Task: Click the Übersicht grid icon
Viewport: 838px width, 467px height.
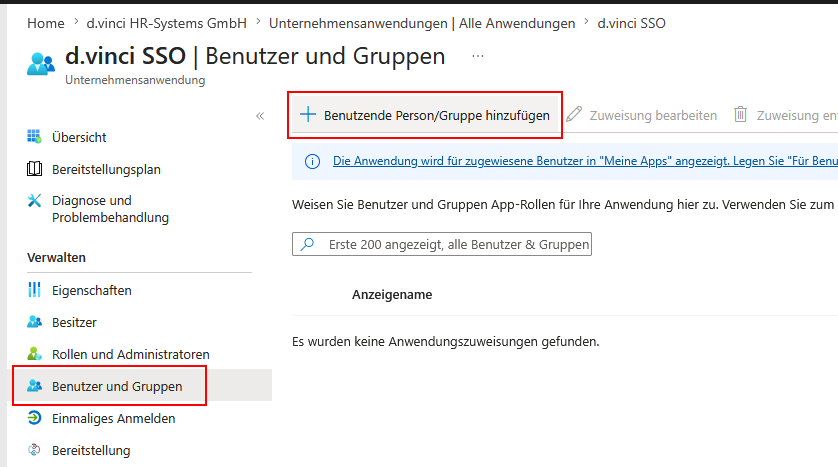Action: (x=34, y=137)
